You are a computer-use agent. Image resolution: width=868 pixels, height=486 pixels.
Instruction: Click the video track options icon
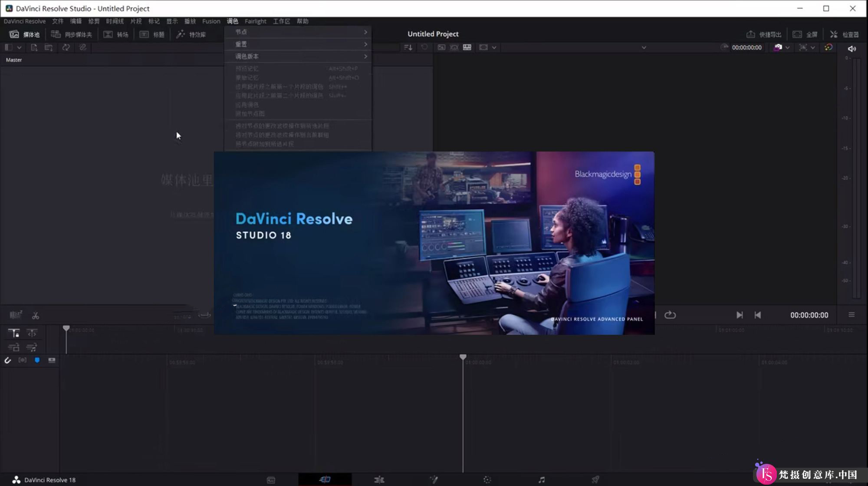(13, 347)
